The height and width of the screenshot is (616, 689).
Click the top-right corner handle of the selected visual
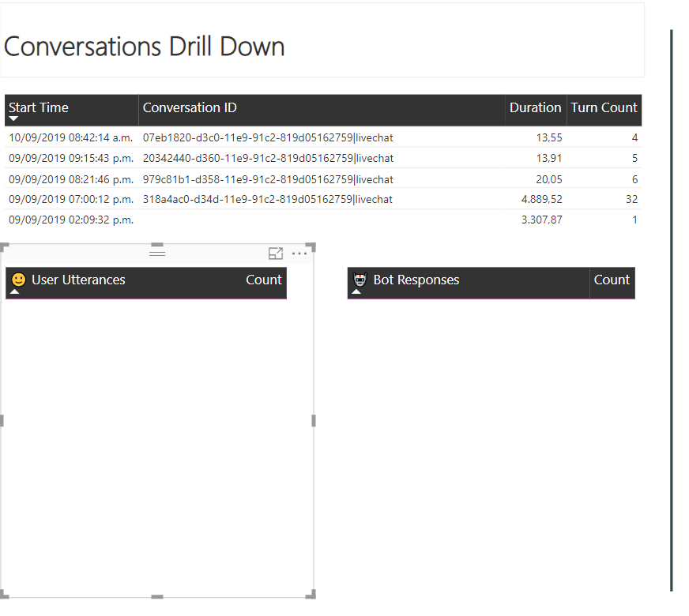(311, 247)
